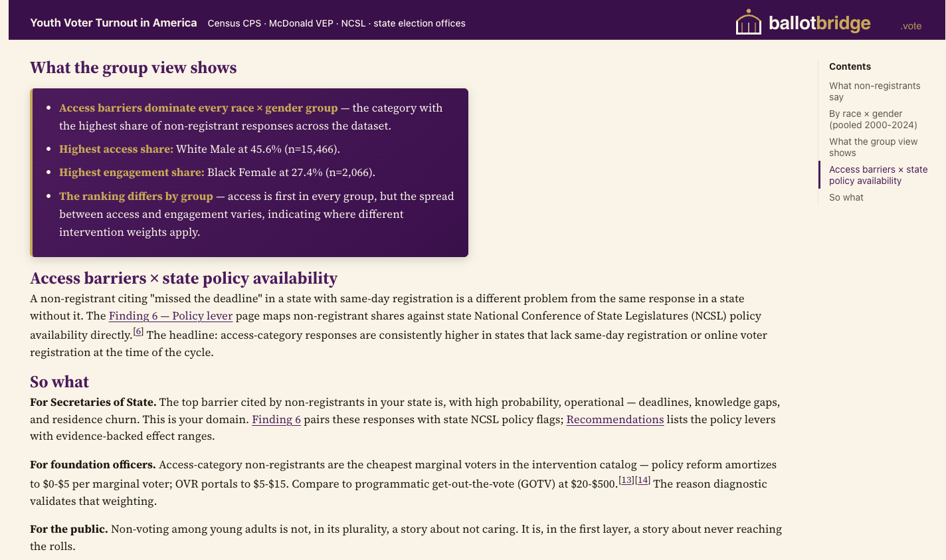Click the "Highest engagement share:" label

[x=132, y=172]
